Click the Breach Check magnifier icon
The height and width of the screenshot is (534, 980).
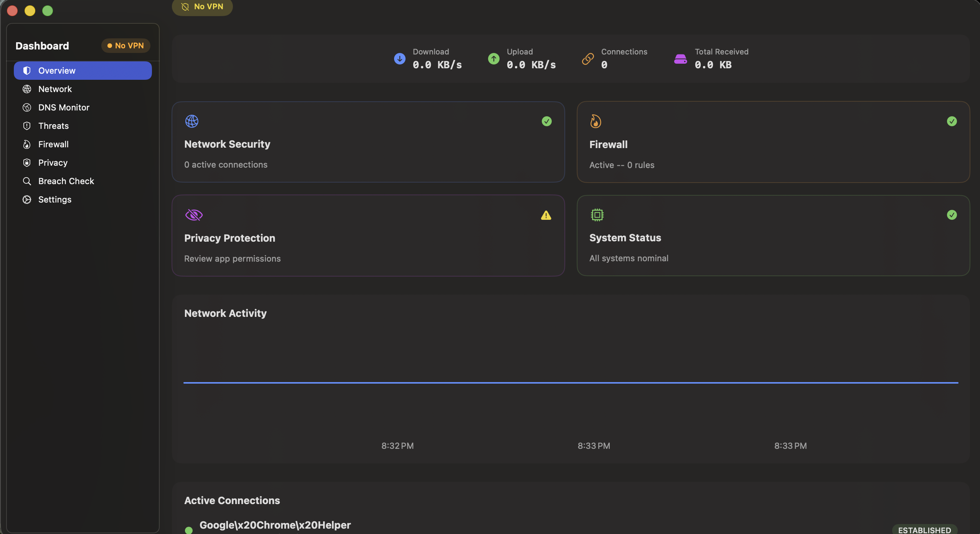point(27,181)
